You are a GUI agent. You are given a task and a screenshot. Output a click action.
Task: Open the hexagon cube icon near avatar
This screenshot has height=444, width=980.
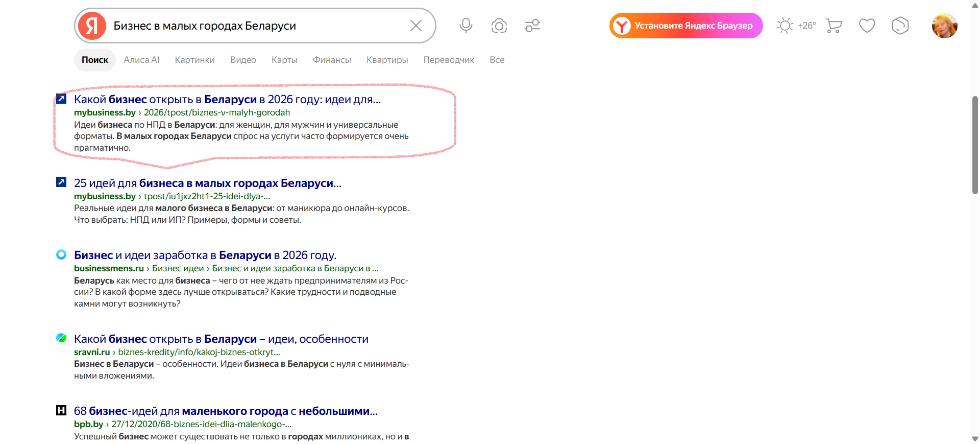(900, 26)
